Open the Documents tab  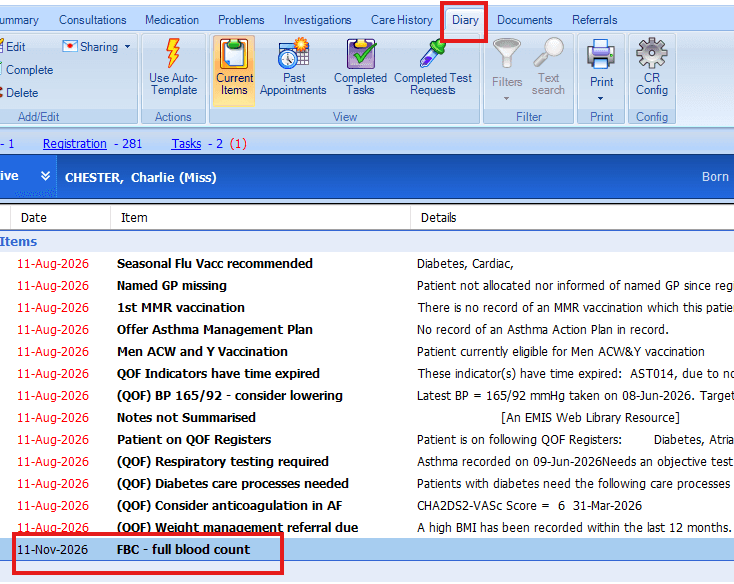tap(524, 20)
